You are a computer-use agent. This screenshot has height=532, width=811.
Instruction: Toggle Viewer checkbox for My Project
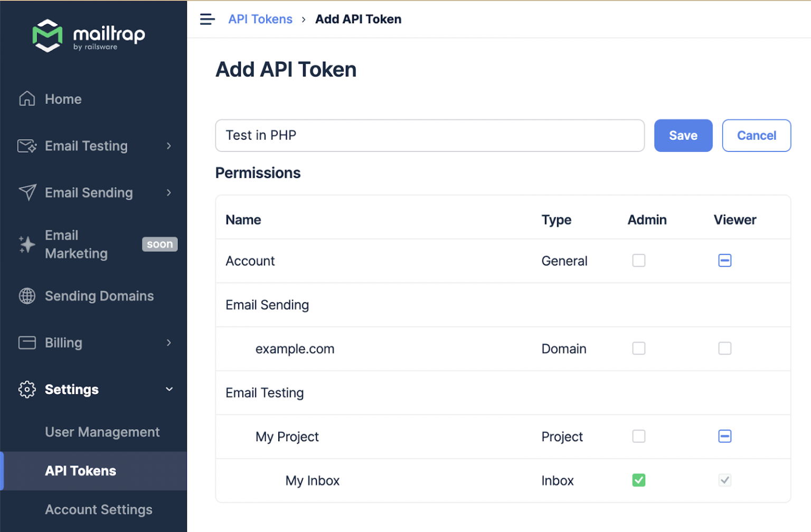pyautogui.click(x=724, y=436)
